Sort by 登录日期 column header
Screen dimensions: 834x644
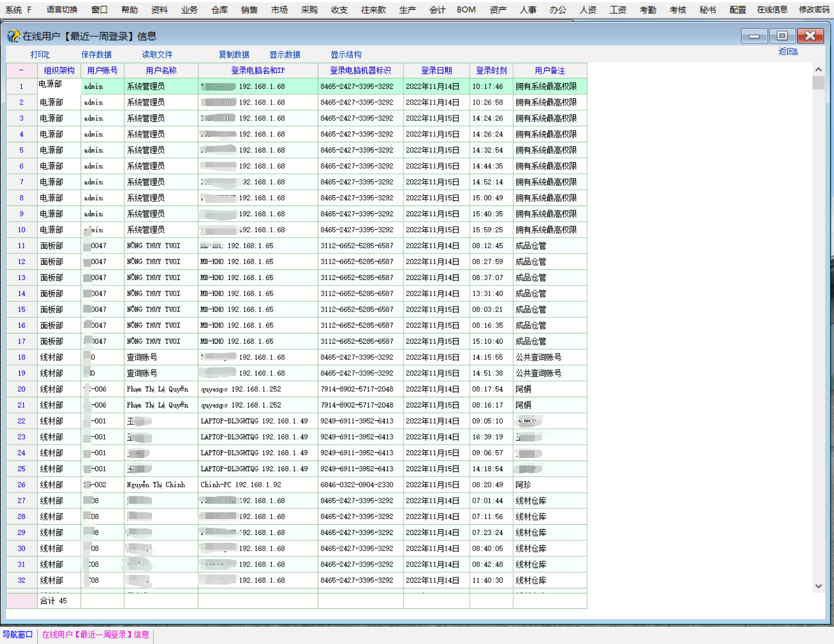point(436,70)
